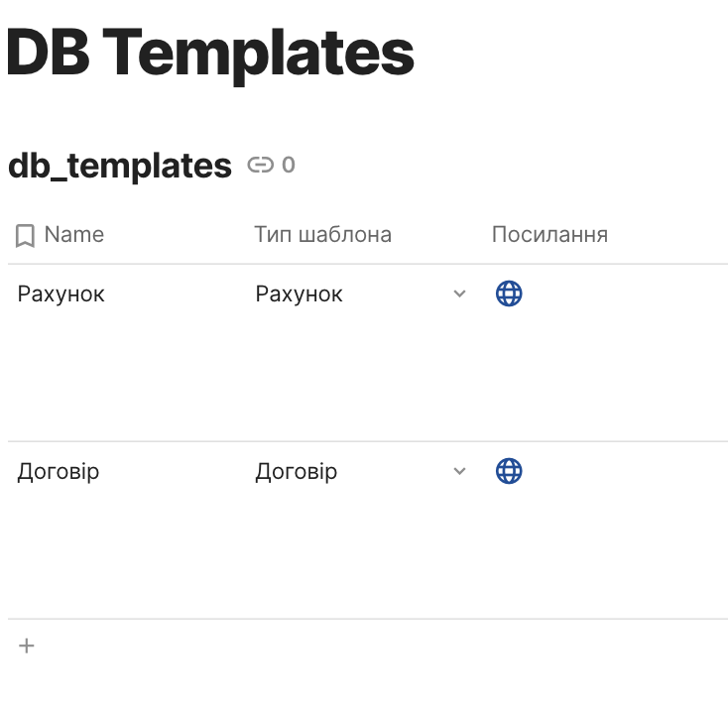
Task: Click blank space below Рахунок name cell
Action: point(119,377)
